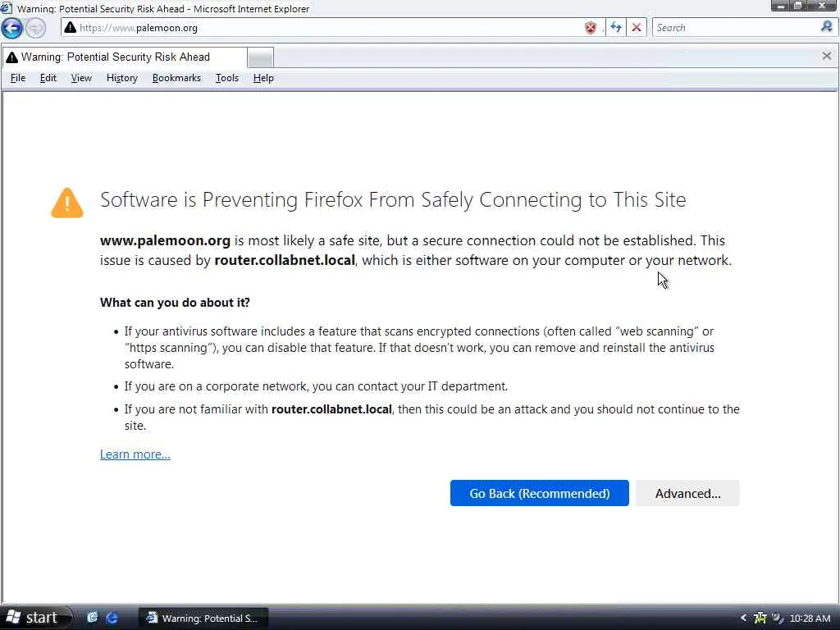
Task: Click the Forward navigation arrow
Action: coord(35,28)
